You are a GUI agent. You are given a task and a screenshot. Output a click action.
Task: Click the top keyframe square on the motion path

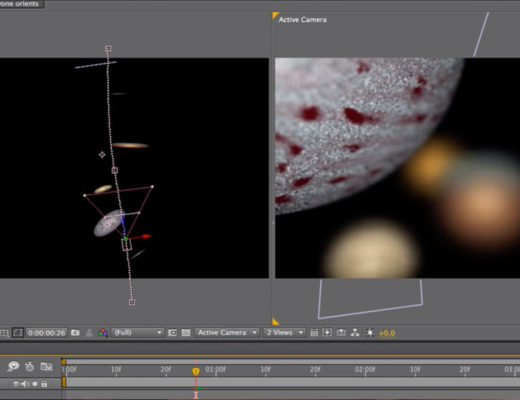click(x=108, y=49)
